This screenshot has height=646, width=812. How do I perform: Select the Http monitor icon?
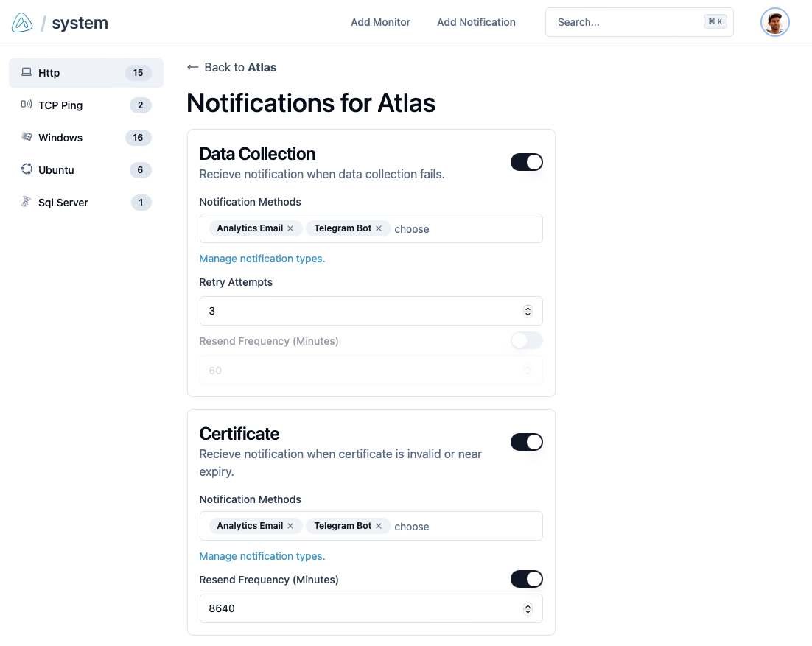(x=26, y=73)
